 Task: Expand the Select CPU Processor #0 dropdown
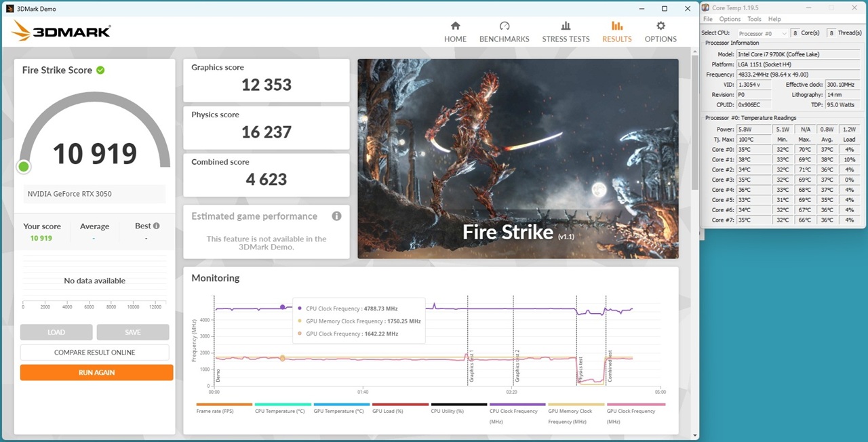[x=762, y=33]
